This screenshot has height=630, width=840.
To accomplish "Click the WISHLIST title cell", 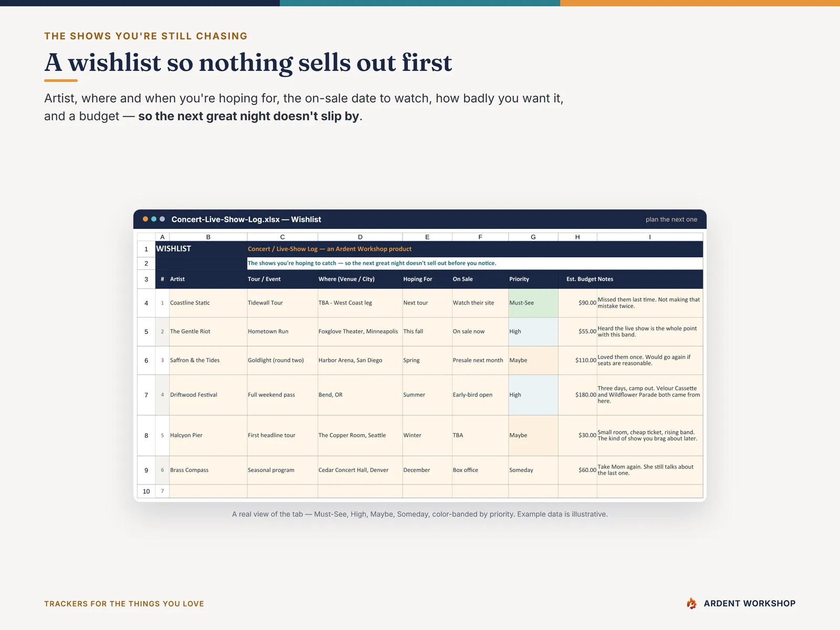I will (202, 249).
